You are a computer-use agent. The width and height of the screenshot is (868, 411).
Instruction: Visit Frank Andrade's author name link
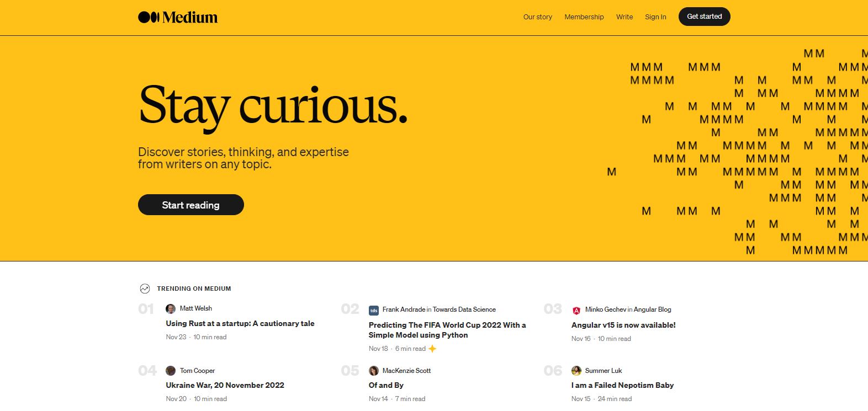(x=404, y=309)
